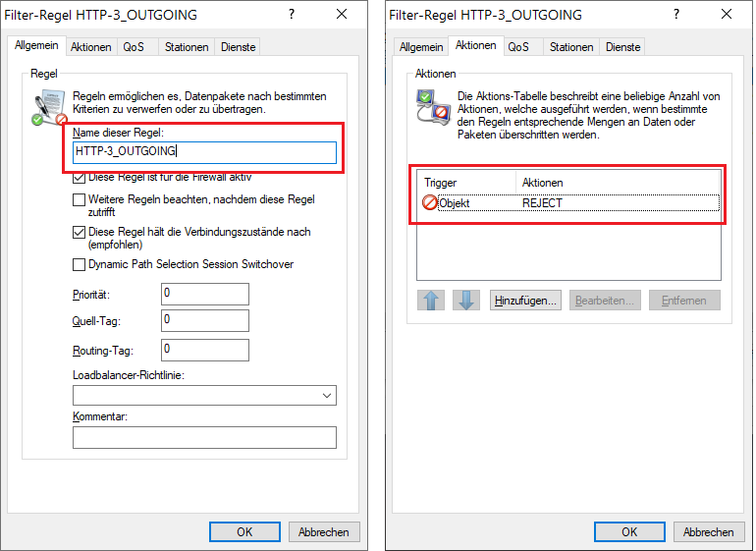Click help question mark in left dialog
The height and width of the screenshot is (551, 756).
pos(294,15)
